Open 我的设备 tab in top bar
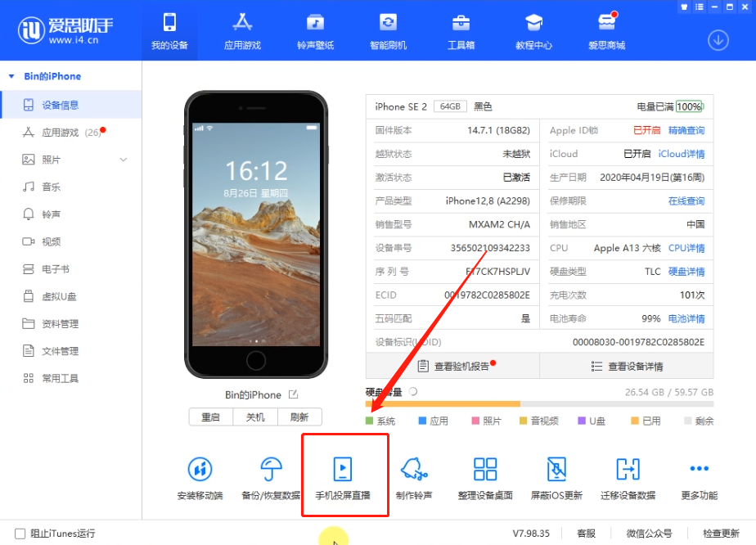Screen dimensions: 756x545 click(169, 32)
